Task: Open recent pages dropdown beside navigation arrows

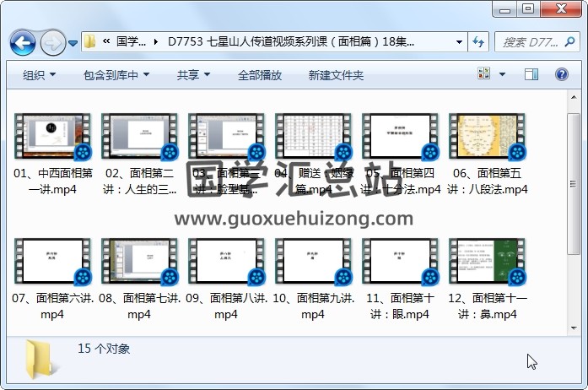Action: pyautogui.click(x=73, y=43)
